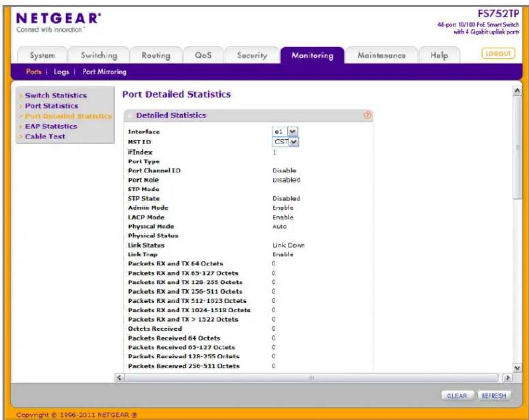Click the vertical scrollbar down arrow

coord(517,368)
